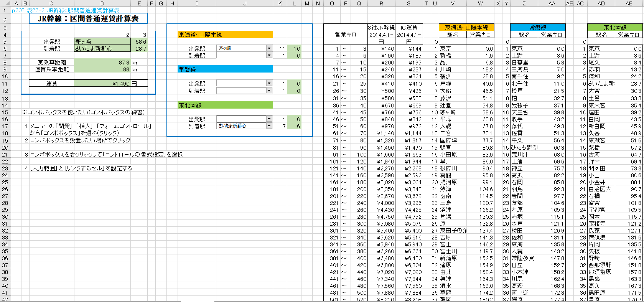This screenshot has height=302, width=644.
Task: Click the blue 常磐線 bar in the combo form
Action: point(226,69)
